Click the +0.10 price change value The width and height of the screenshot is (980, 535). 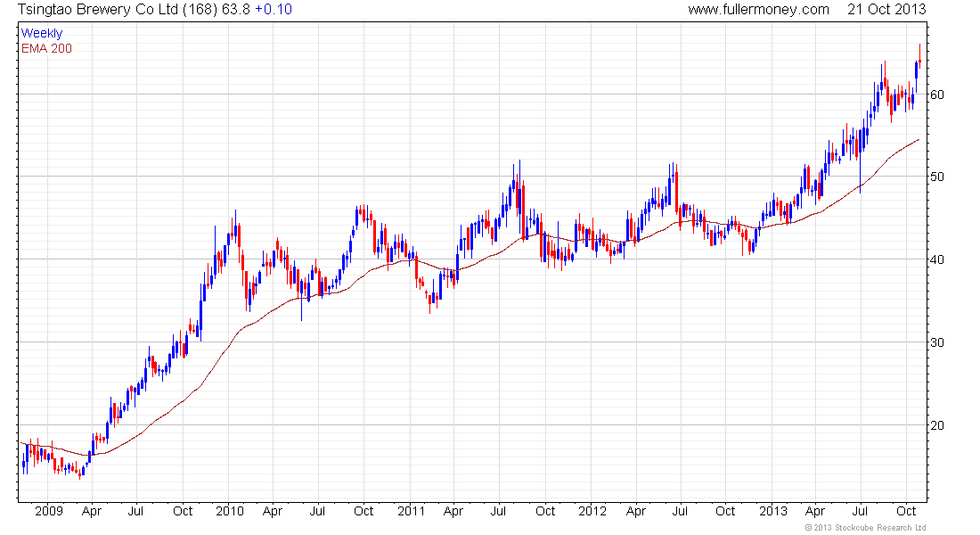pos(273,9)
